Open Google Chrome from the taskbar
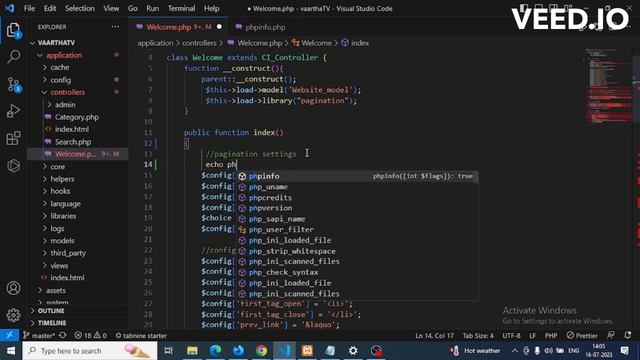 coord(261,351)
